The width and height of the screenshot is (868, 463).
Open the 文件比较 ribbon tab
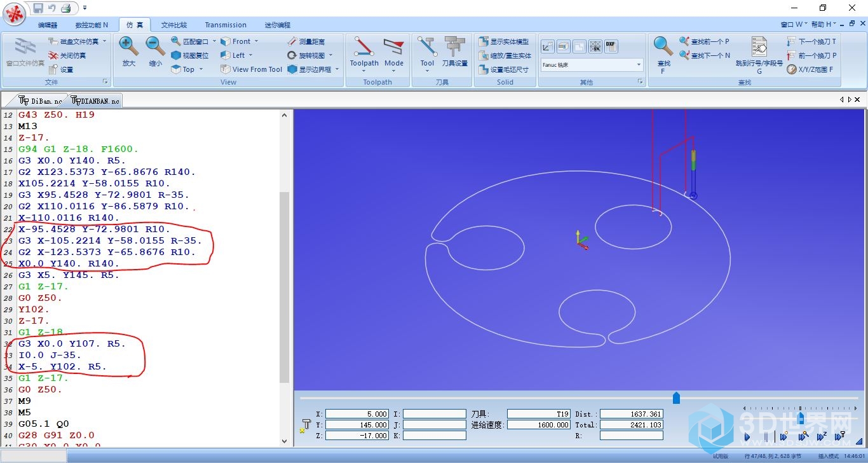(x=174, y=25)
